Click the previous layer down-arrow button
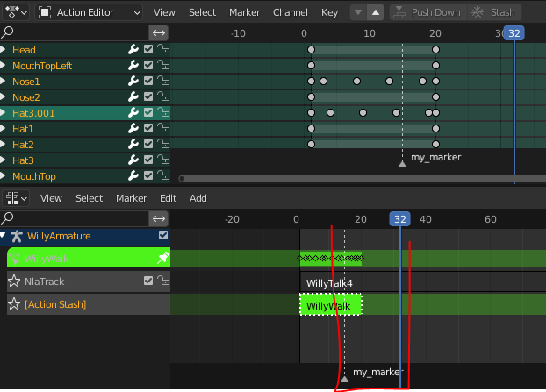 [x=358, y=12]
